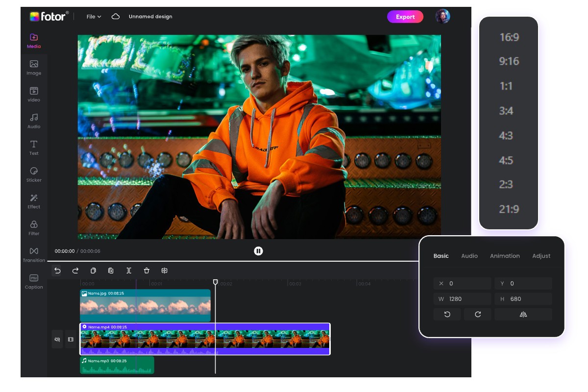
Task: Toggle the filmstrip view on the video track
Action: [69, 339]
